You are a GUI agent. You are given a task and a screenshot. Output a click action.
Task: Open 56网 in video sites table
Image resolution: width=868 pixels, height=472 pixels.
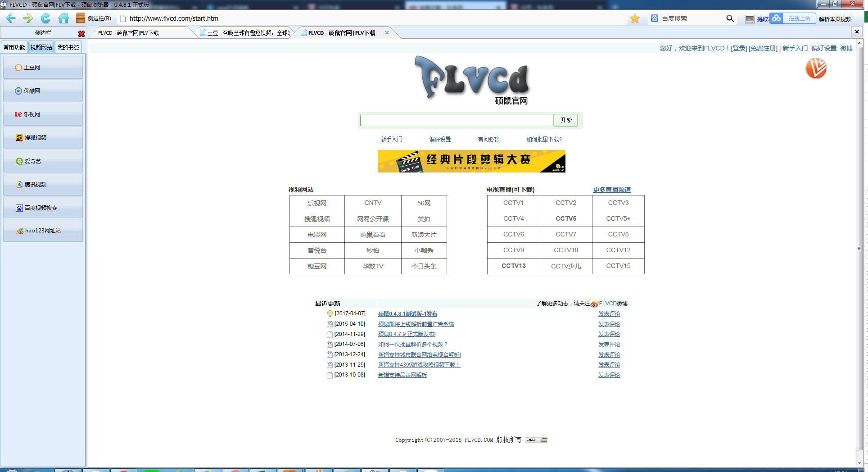[x=424, y=203]
